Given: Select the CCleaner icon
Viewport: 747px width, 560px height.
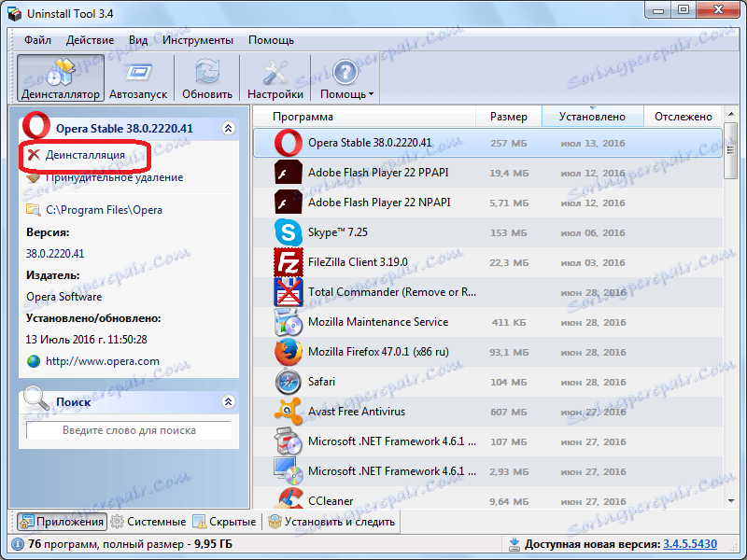Looking at the screenshot, I should pyautogui.click(x=289, y=498).
